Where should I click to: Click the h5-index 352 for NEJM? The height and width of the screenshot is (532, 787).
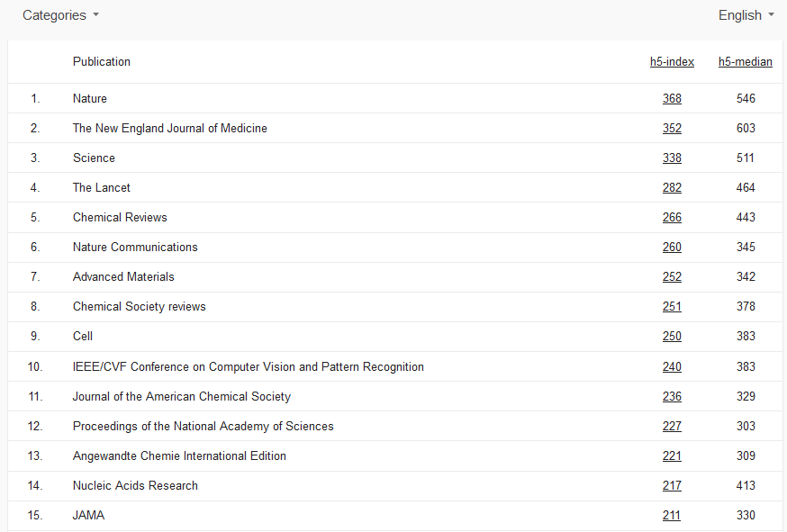click(x=672, y=129)
